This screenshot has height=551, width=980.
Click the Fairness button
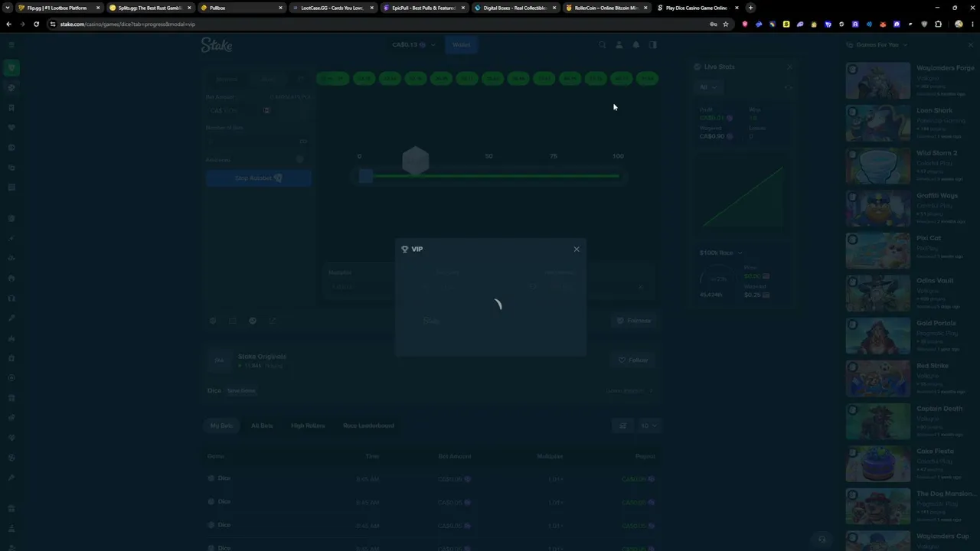click(634, 321)
